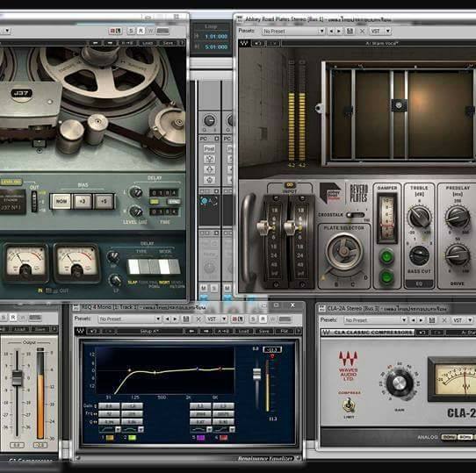
Task: Toggle REQ band 5 purple button
Action: (200, 438)
